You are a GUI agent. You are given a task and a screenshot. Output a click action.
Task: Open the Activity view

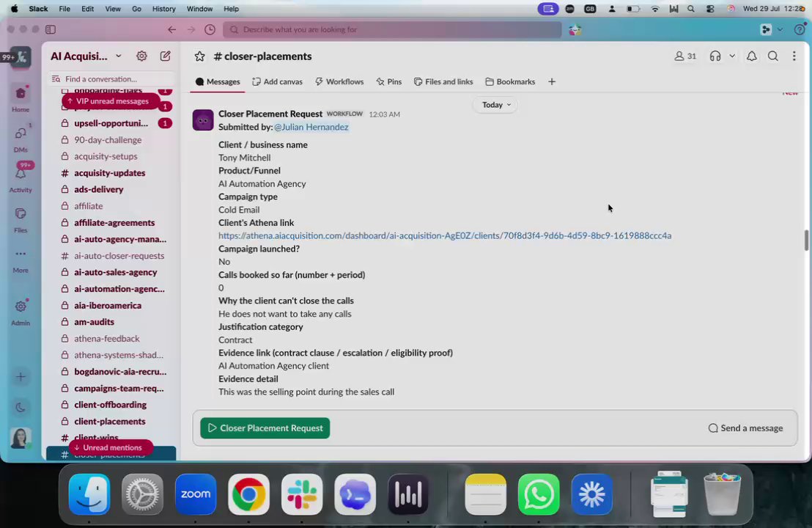[x=21, y=178]
